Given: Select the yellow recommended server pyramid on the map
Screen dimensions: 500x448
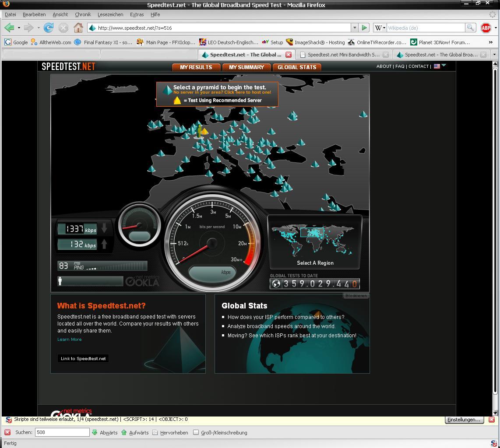Looking at the screenshot, I should coord(204,131).
